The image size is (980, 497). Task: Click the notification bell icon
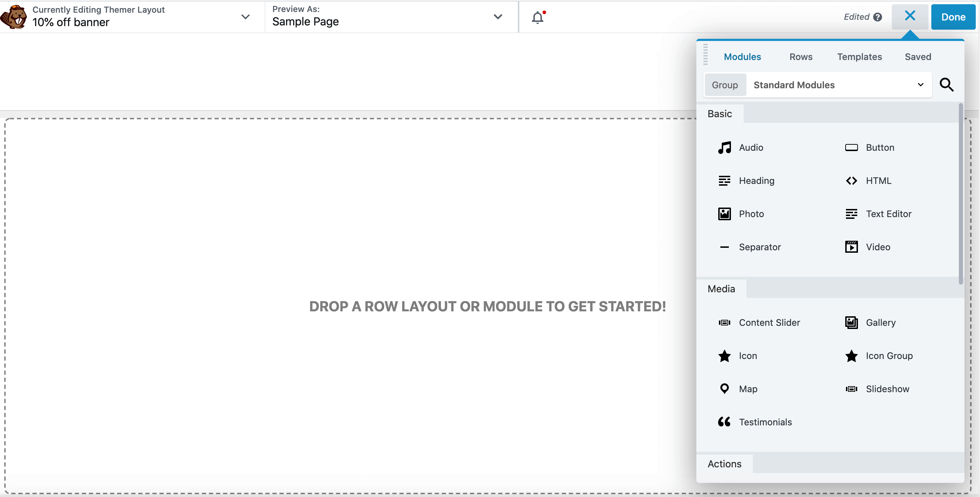(537, 18)
